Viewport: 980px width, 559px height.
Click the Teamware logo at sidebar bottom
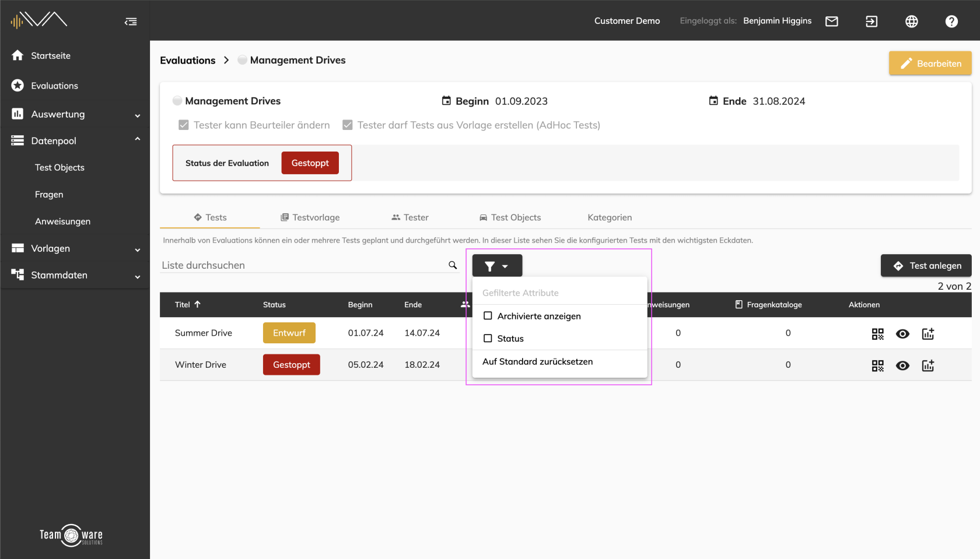click(x=71, y=535)
